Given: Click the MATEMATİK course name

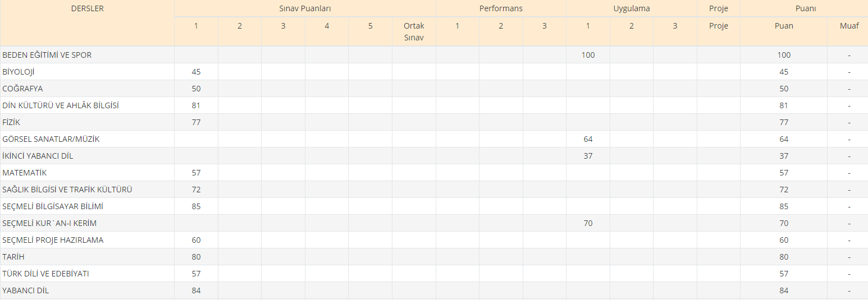Looking at the screenshot, I should coord(25,173).
